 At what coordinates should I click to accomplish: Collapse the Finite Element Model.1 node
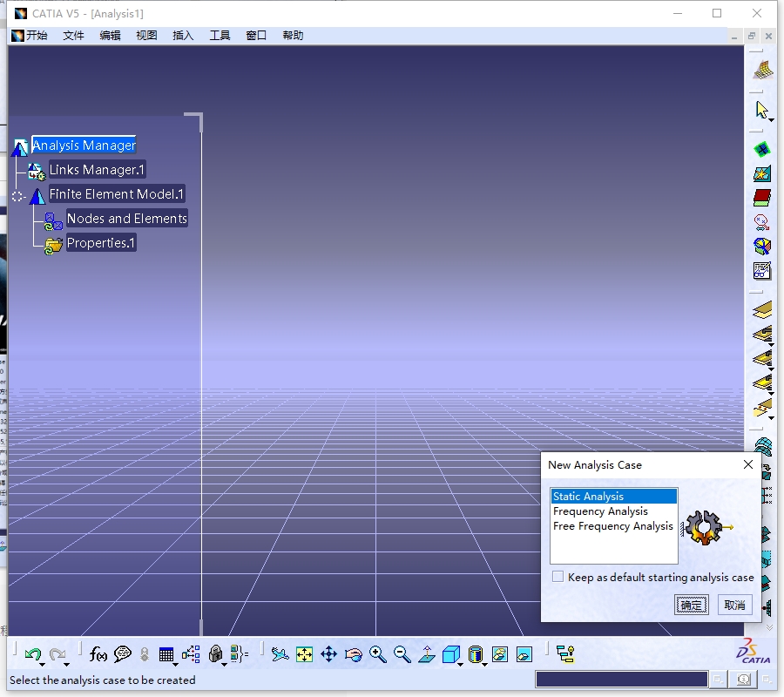click(x=18, y=197)
